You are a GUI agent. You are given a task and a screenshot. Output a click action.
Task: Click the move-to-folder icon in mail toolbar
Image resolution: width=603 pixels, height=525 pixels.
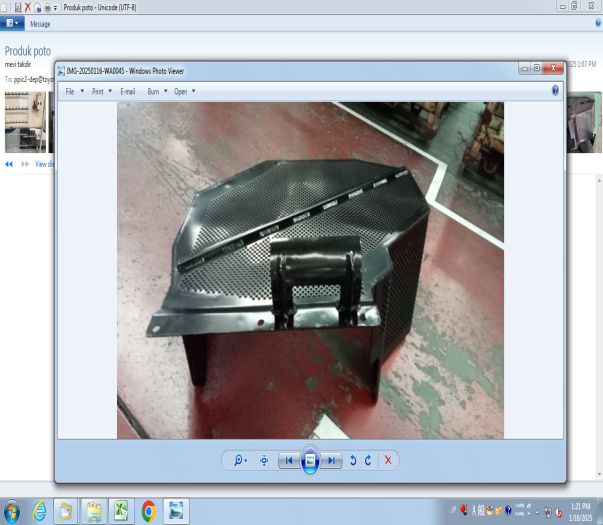tap(38, 7)
